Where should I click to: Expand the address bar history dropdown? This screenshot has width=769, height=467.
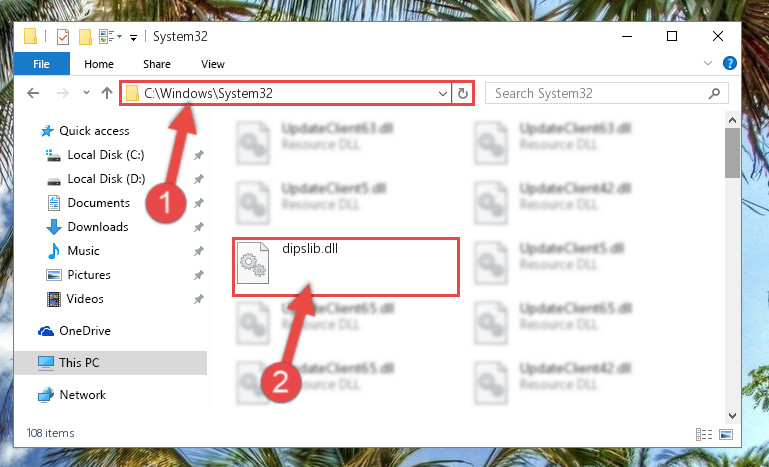pyautogui.click(x=442, y=93)
